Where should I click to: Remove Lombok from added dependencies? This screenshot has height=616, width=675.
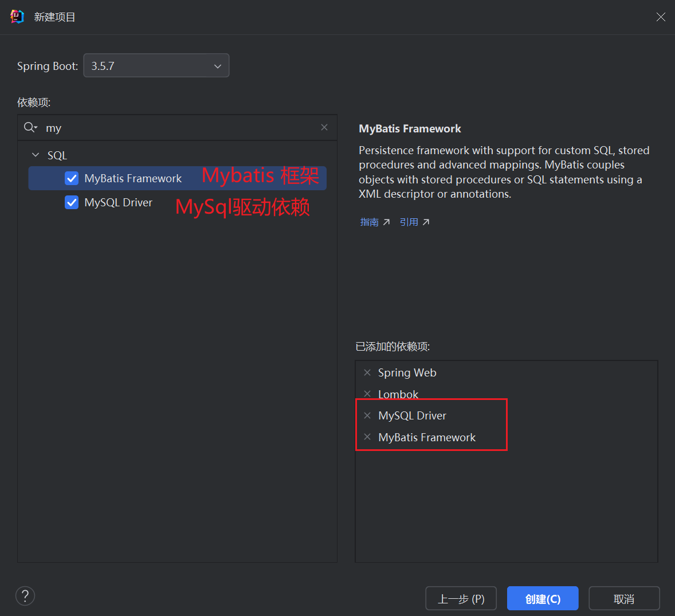coord(367,394)
